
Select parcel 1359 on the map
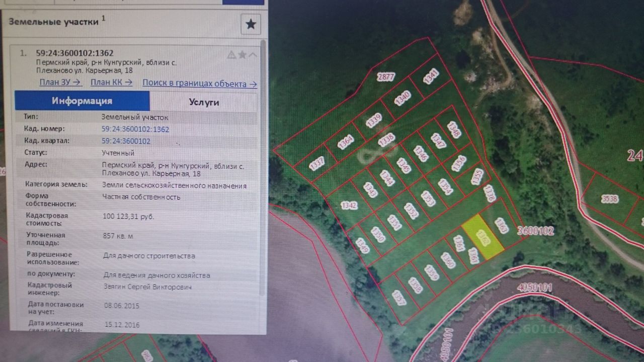coord(431,273)
